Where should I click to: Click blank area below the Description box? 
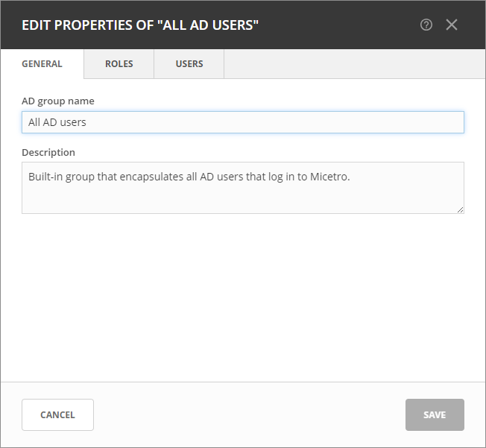(243, 298)
